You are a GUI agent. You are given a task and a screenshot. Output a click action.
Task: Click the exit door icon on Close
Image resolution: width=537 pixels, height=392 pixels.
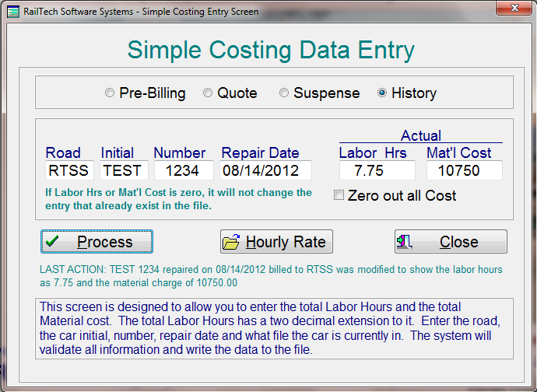click(x=405, y=241)
